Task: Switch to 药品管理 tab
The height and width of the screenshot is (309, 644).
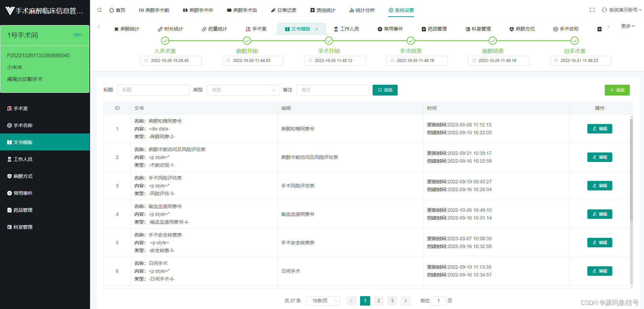Action: tap(434, 29)
